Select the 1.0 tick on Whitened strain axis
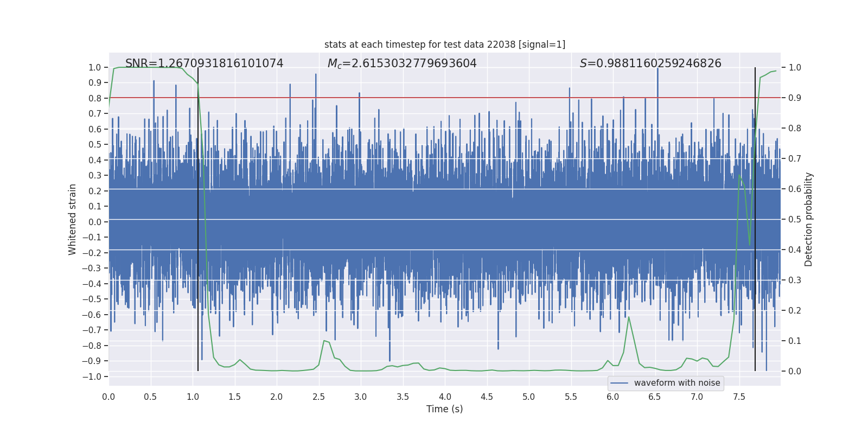868x434 pixels. pyautogui.click(x=95, y=67)
